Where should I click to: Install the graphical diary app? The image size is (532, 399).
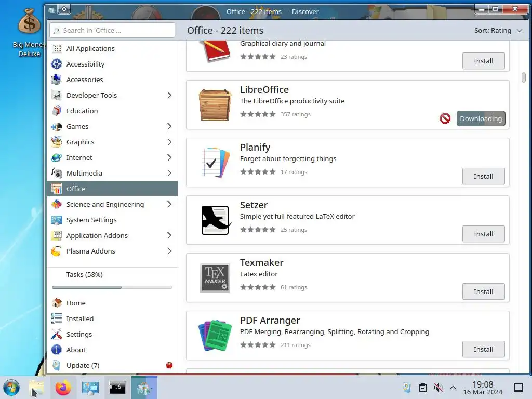tap(483, 61)
